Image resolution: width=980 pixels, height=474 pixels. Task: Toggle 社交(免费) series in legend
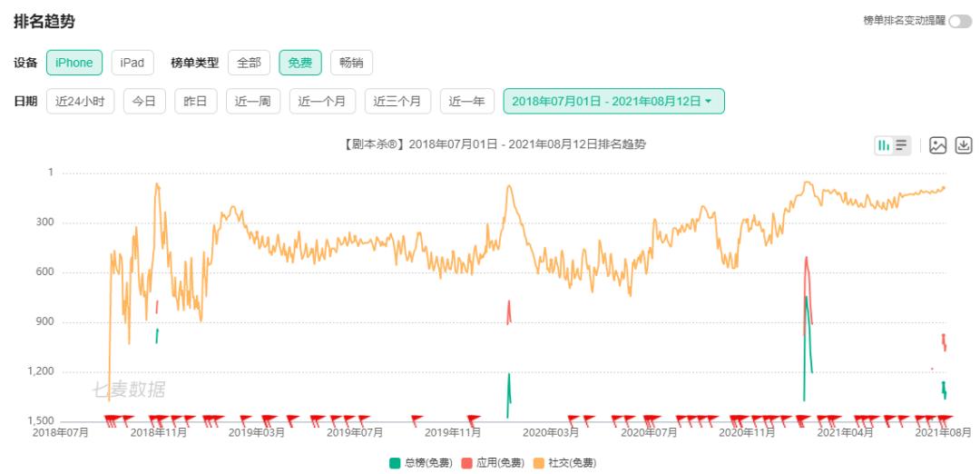coord(564,463)
